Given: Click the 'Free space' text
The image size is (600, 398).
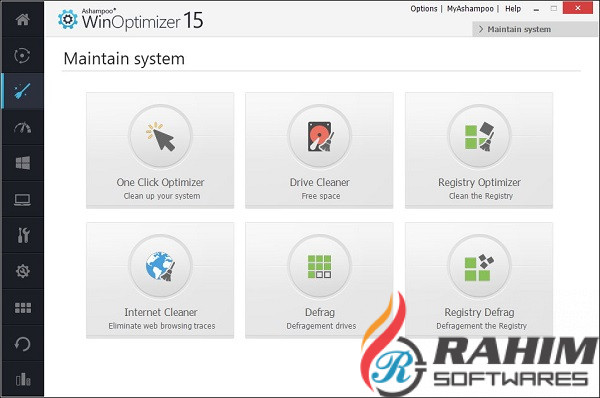Looking at the screenshot, I should (x=321, y=196).
